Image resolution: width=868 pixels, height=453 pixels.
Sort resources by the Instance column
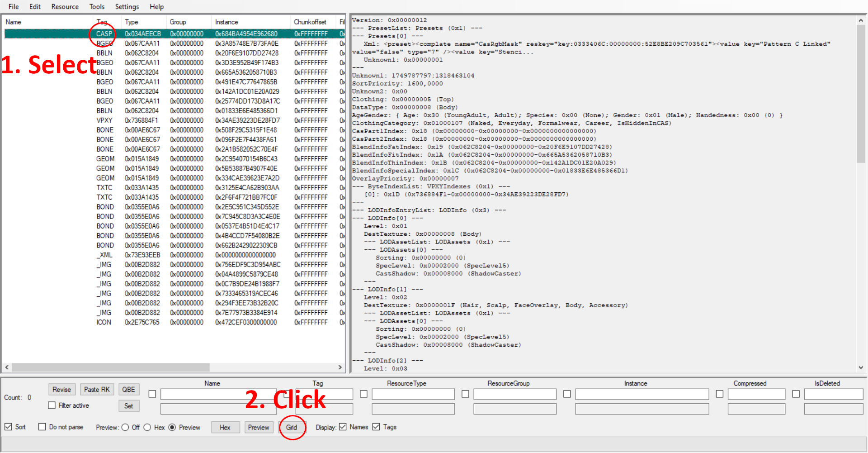(226, 21)
